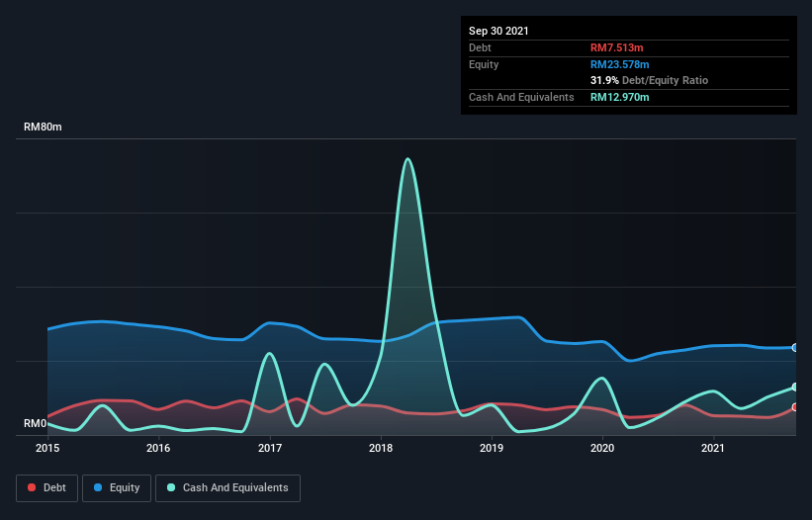
Task: Click the Equity row label in tooltip
Action: tap(484, 64)
